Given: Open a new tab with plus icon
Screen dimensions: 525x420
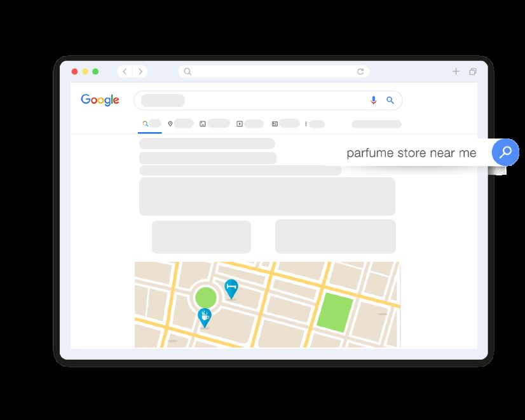Looking at the screenshot, I should tap(456, 71).
